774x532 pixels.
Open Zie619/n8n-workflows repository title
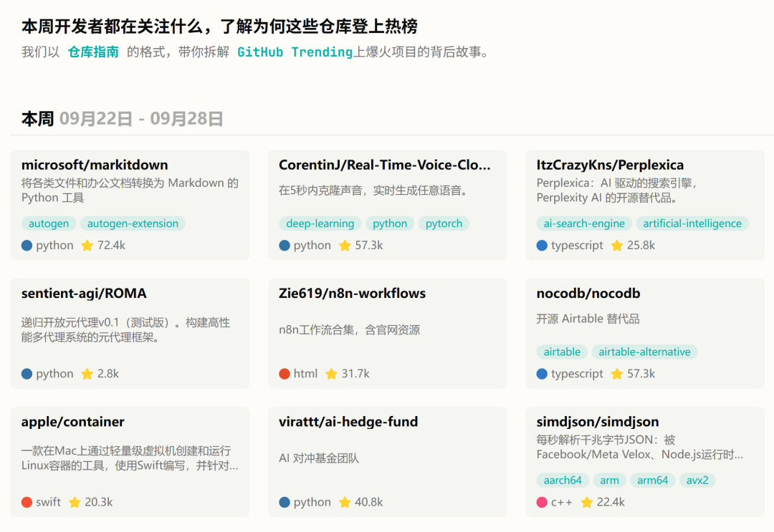[352, 294]
